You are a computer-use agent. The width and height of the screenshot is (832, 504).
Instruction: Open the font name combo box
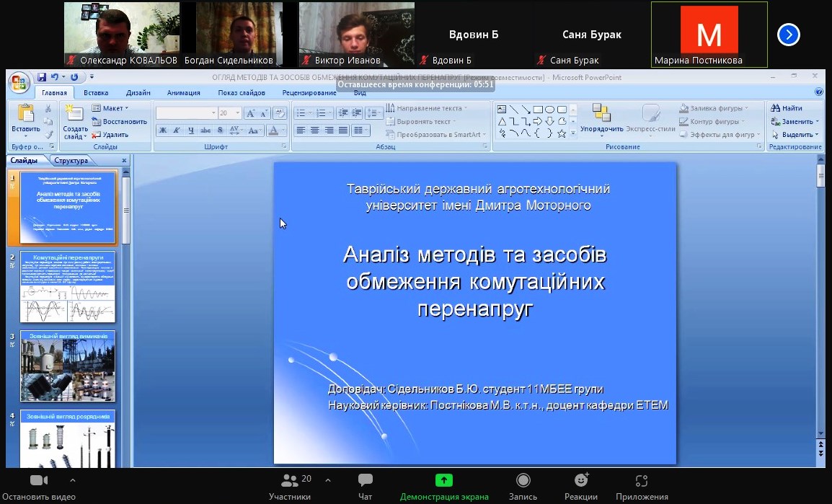click(187, 113)
